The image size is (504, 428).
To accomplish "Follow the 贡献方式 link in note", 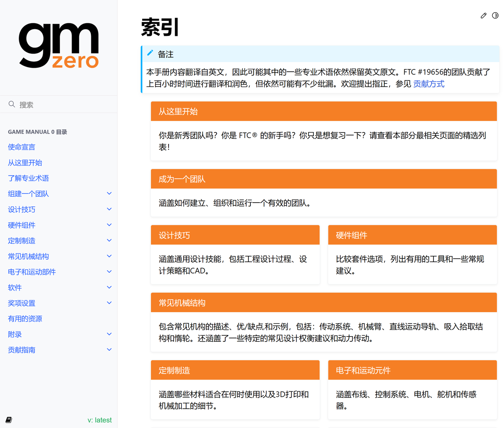I will tap(428, 84).
